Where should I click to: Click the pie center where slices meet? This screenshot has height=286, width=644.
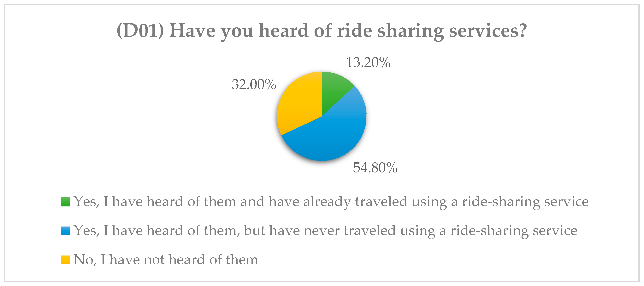322,116
